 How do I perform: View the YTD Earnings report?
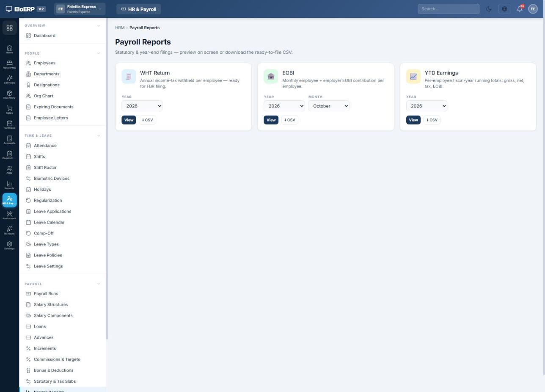tap(413, 120)
